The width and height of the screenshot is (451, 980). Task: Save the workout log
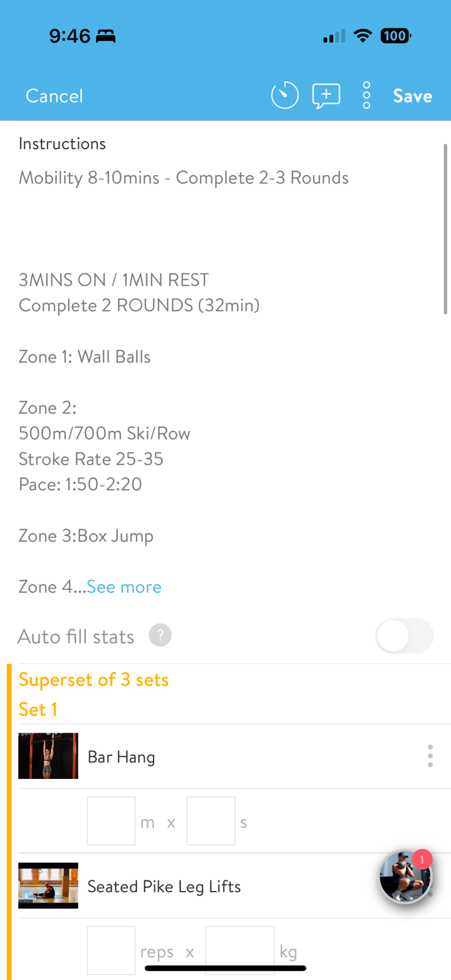point(412,96)
